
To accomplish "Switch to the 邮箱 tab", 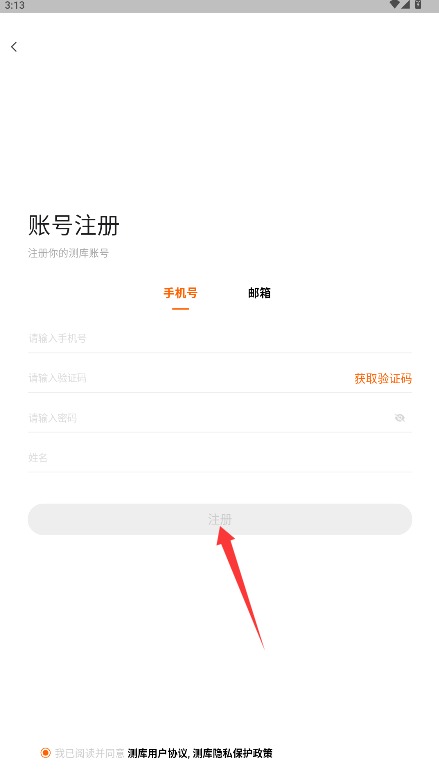I will coord(259,293).
